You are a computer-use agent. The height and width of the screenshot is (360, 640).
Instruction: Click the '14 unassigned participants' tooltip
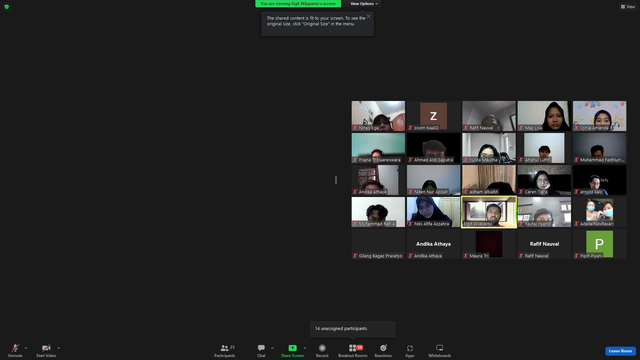[x=353, y=329]
